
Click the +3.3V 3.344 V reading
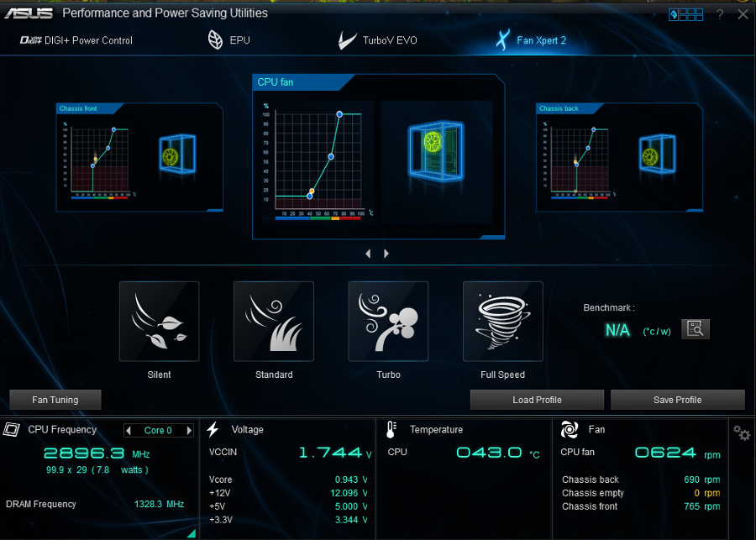click(351, 520)
